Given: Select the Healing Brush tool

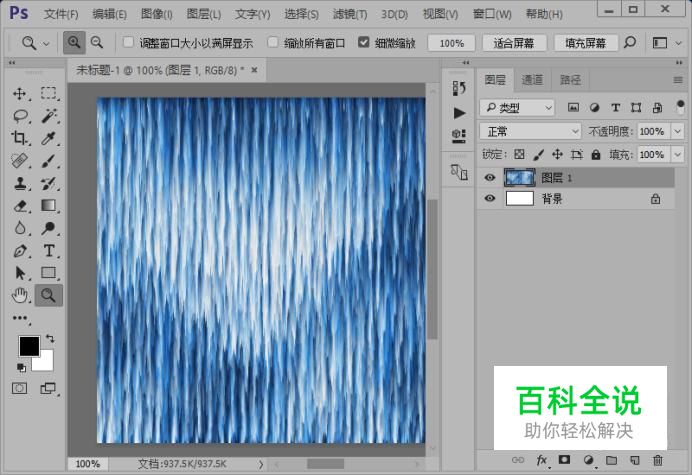Looking at the screenshot, I should (19, 161).
